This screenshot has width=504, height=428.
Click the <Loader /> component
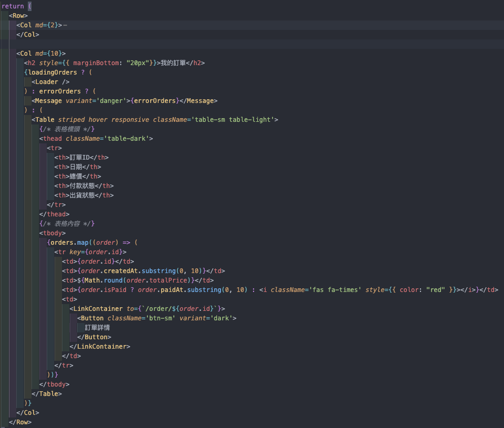(x=47, y=81)
